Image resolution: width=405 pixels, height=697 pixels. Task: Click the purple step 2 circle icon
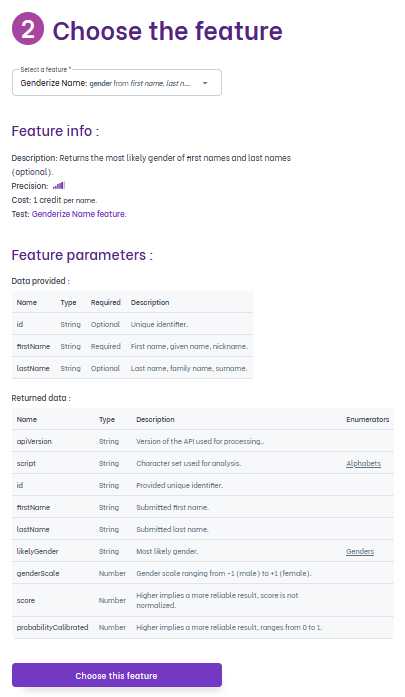point(28,29)
